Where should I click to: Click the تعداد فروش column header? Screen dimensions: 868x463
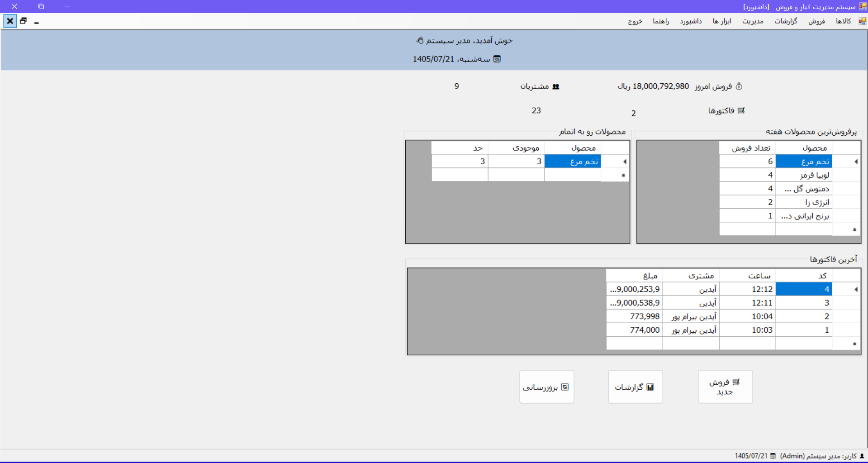click(x=748, y=148)
